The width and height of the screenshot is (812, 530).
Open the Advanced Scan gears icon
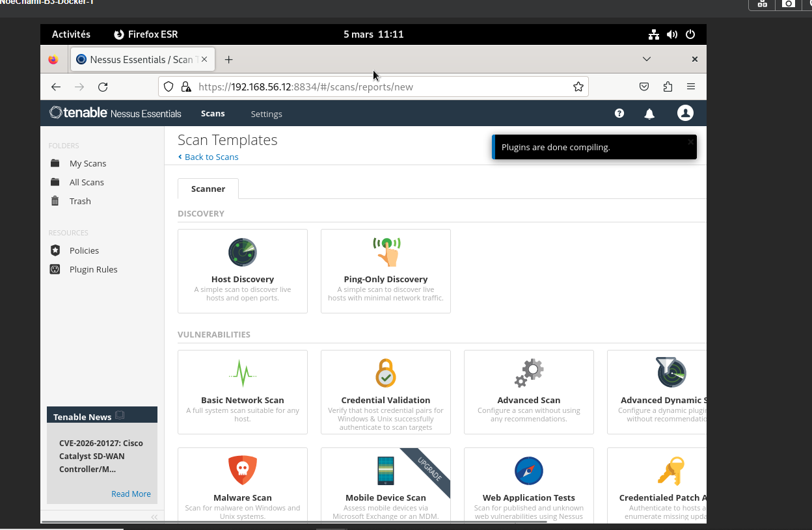[x=529, y=373]
